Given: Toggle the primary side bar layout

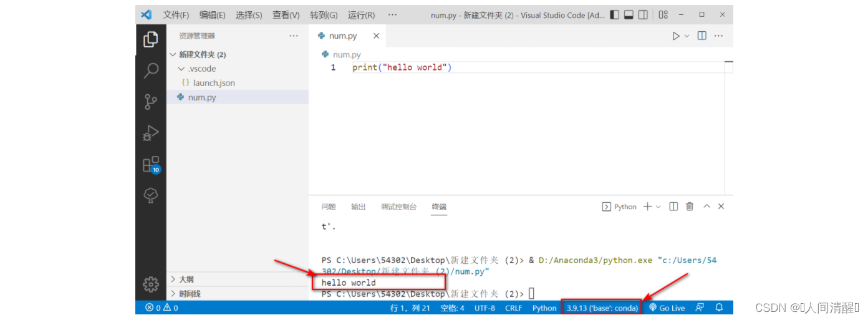Looking at the screenshot, I should tap(615, 14).
